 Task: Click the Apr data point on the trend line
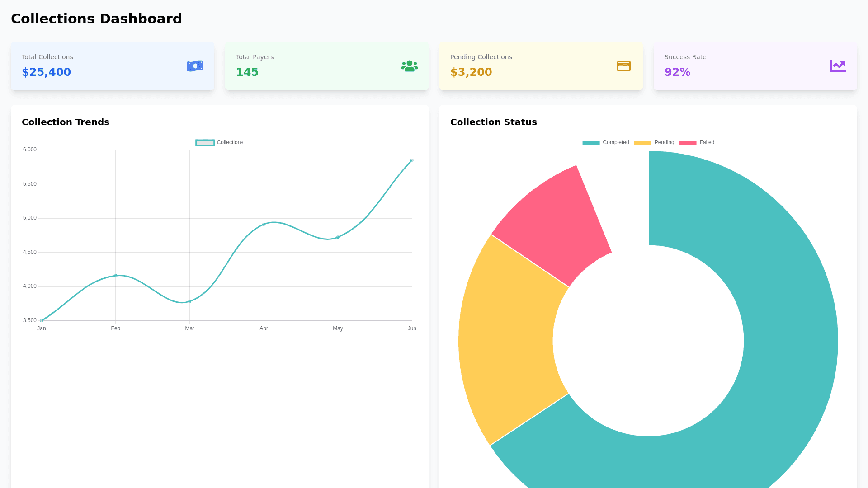tap(264, 224)
